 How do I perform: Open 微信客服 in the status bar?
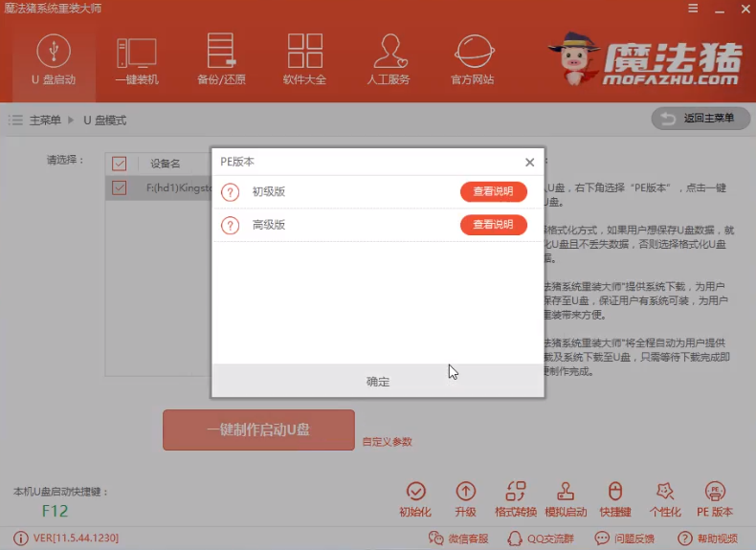coord(458,539)
